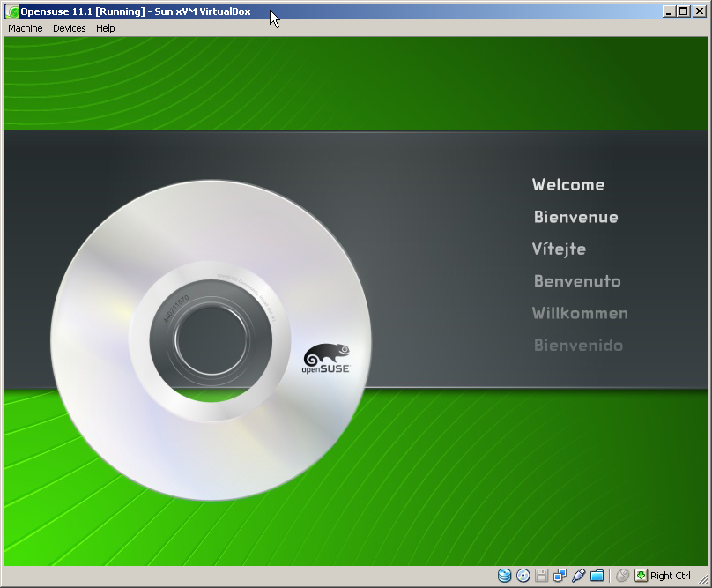Image resolution: width=712 pixels, height=588 pixels.
Task: Click the shared folders status icon
Action: coord(597,576)
